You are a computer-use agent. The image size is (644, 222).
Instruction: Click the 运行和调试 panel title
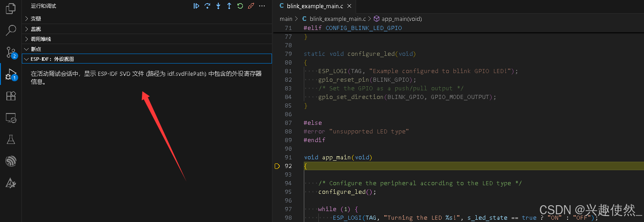44,6
